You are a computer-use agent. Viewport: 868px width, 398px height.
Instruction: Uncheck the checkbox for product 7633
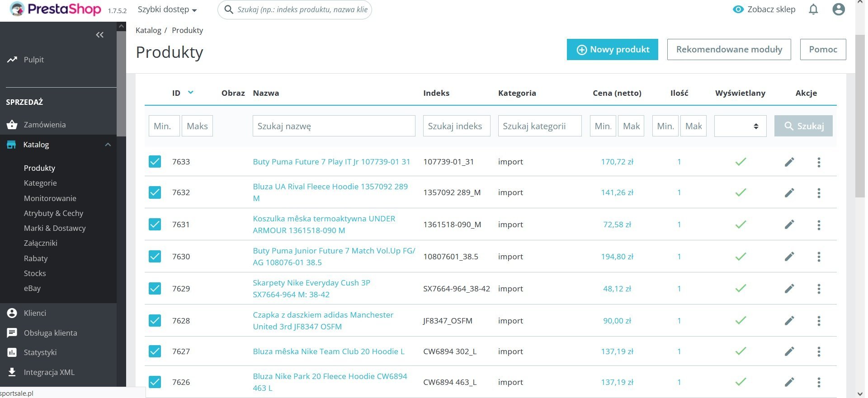pyautogui.click(x=155, y=162)
